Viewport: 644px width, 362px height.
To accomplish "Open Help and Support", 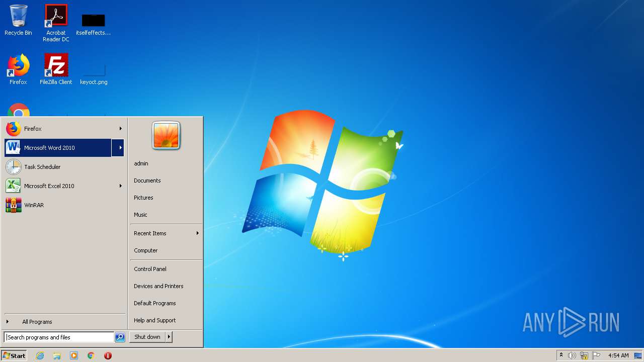I will point(166,320).
